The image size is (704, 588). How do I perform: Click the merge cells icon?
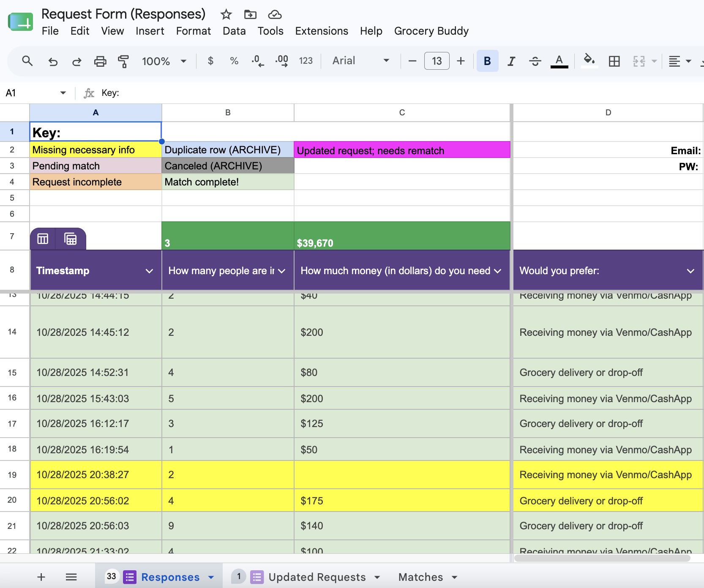(x=639, y=61)
